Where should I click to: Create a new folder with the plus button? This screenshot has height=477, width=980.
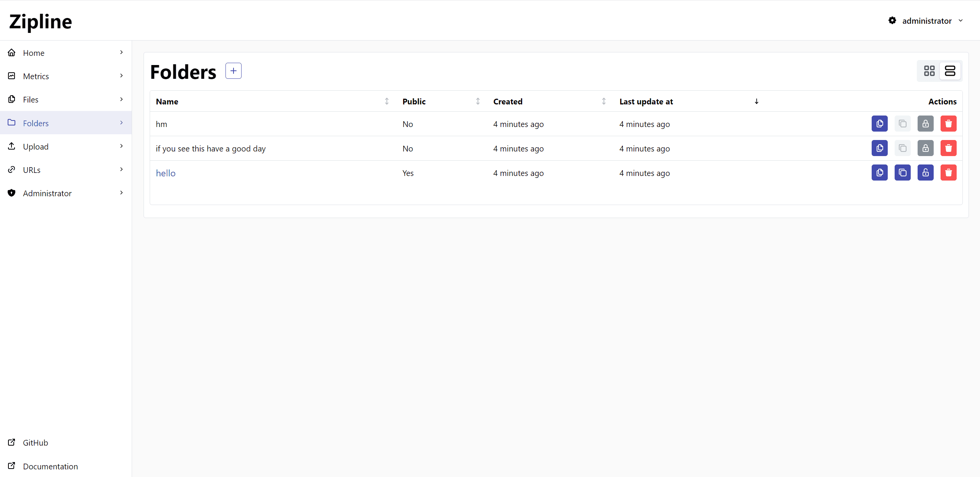point(233,71)
